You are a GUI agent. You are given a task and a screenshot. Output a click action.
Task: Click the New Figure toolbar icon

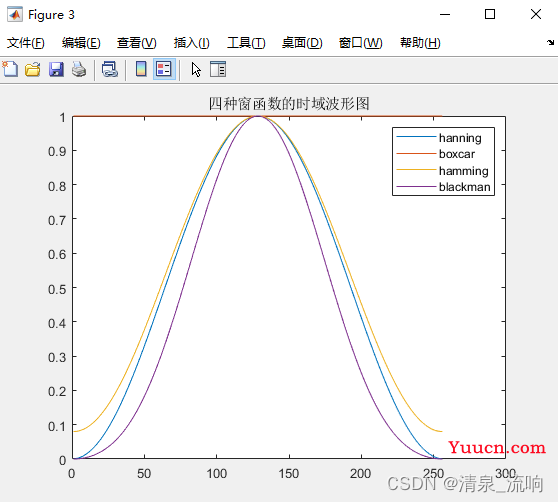coord(10,69)
